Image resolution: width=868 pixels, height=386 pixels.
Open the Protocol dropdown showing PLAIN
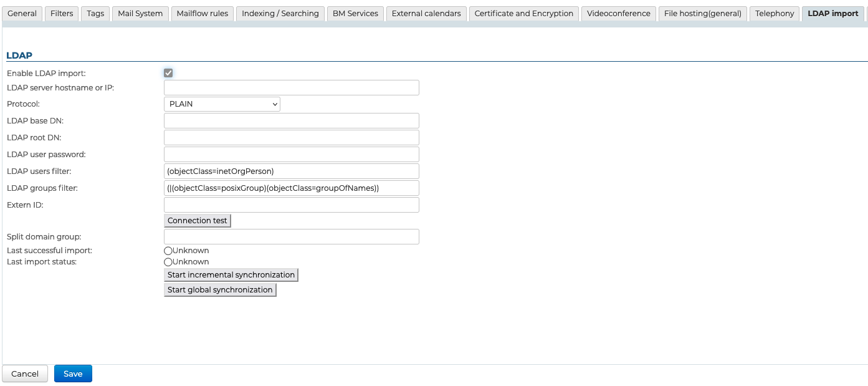[x=222, y=104]
